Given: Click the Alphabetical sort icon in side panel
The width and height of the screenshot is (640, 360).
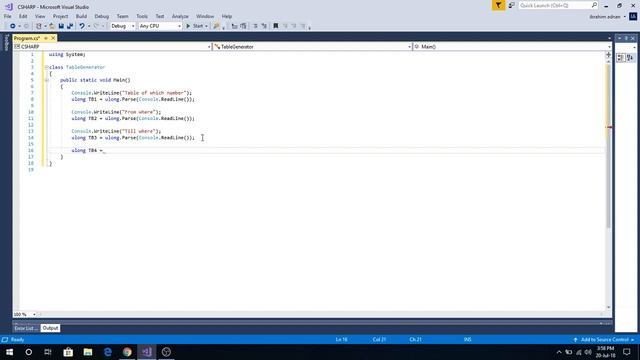Looking at the screenshot, I should (630, 58).
